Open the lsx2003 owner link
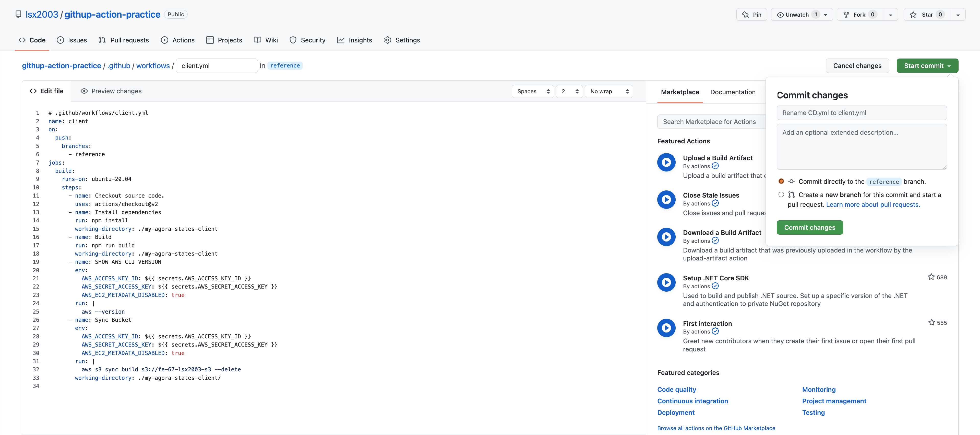Viewport: 980px width, 435px height. [x=42, y=15]
